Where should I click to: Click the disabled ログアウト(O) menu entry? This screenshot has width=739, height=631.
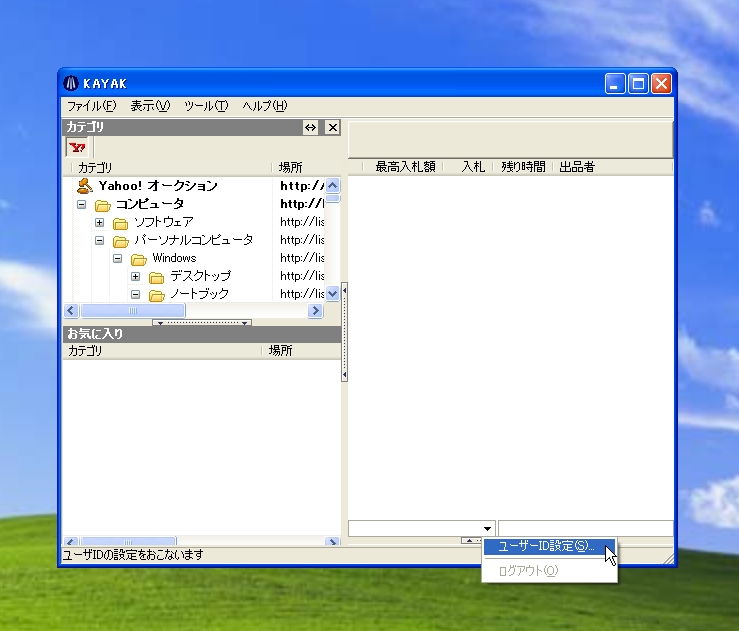pos(549,571)
